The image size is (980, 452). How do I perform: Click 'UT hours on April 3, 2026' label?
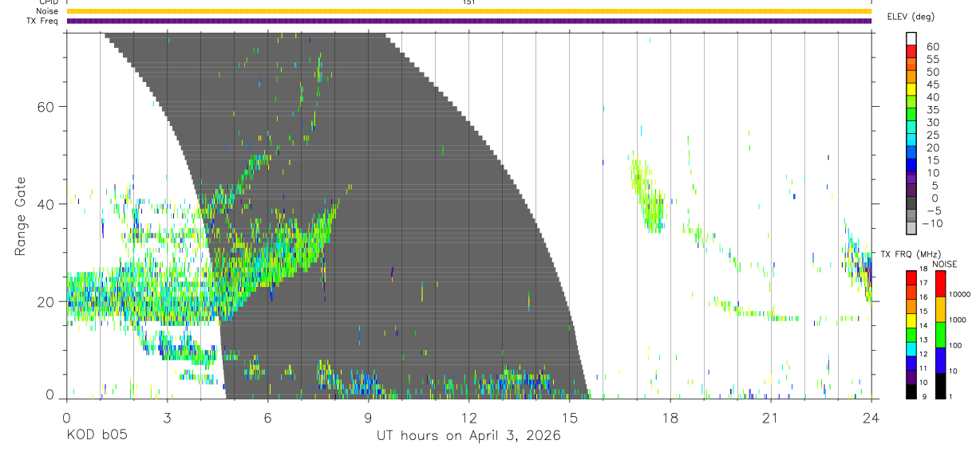tap(468, 436)
